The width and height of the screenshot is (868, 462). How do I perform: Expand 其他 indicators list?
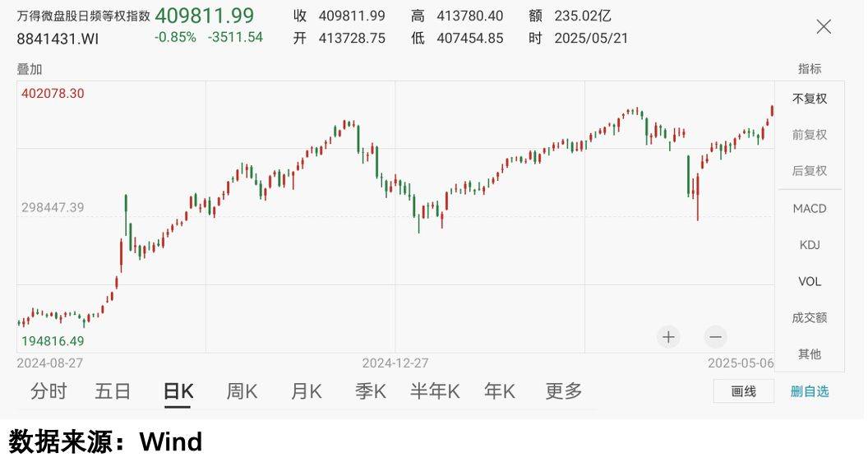tap(810, 354)
